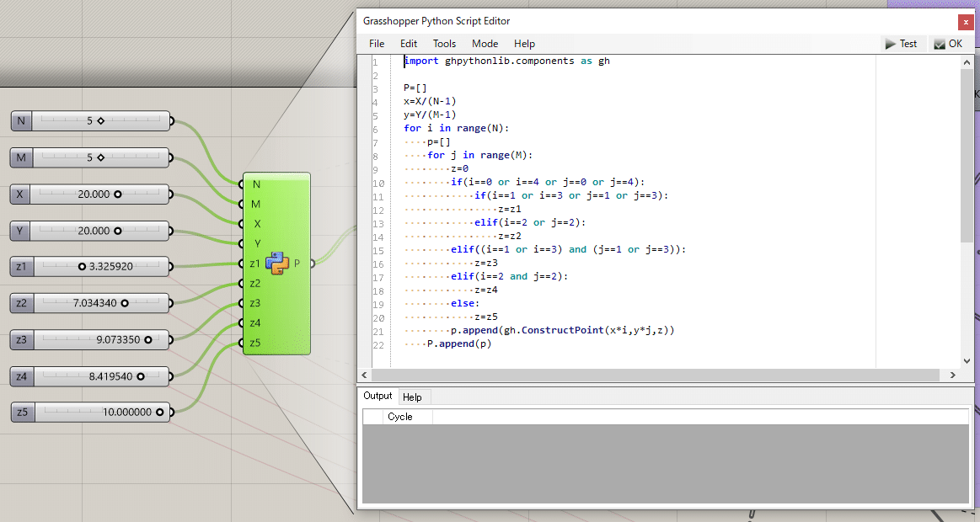Select the M slider name label
The height and width of the screenshot is (522, 980).
click(x=21, y=157)
